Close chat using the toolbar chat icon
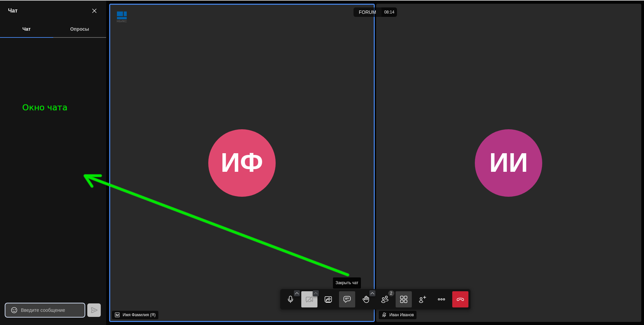The width and height of the screenshot is (644, 325). 347,299
